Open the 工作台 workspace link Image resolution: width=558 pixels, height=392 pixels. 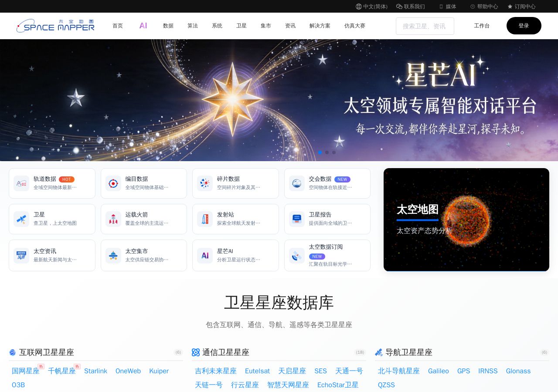coord(482,26)
